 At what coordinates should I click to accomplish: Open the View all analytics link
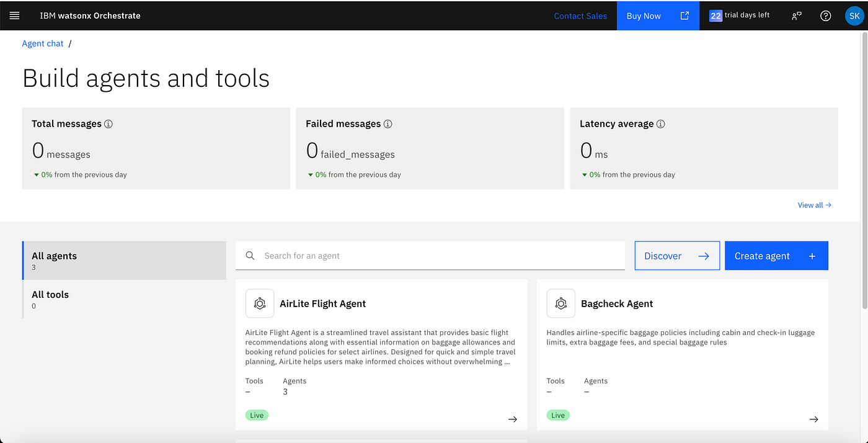point(815,205)
